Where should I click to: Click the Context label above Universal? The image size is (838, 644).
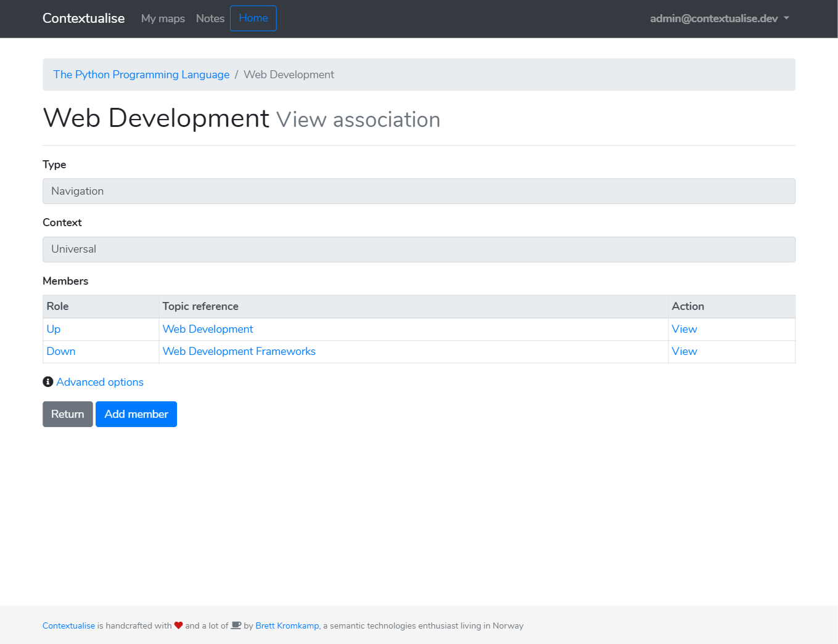coord(62,222)
